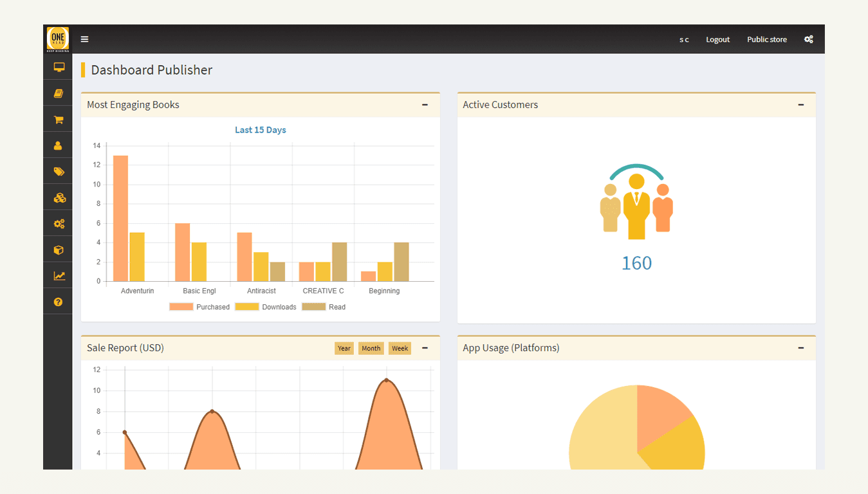This screenshot has height=494, width=868.
Task: Click the sale report peak point at 11
Action: (386, 380)
